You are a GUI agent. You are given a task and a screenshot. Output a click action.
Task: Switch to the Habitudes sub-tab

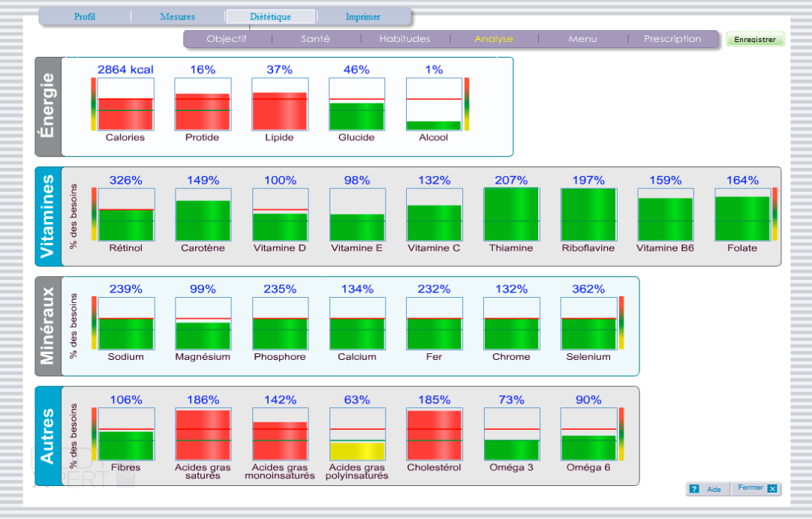[404, 39]
